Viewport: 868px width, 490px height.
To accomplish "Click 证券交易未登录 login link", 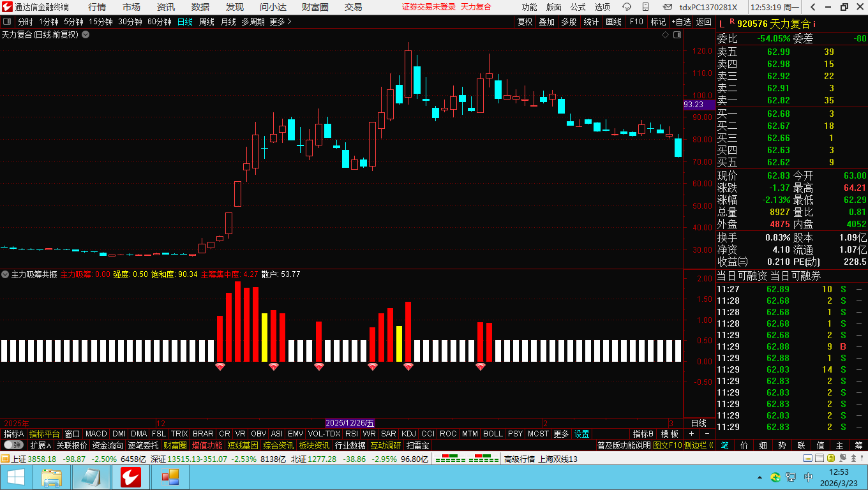I will click(429, 7).
